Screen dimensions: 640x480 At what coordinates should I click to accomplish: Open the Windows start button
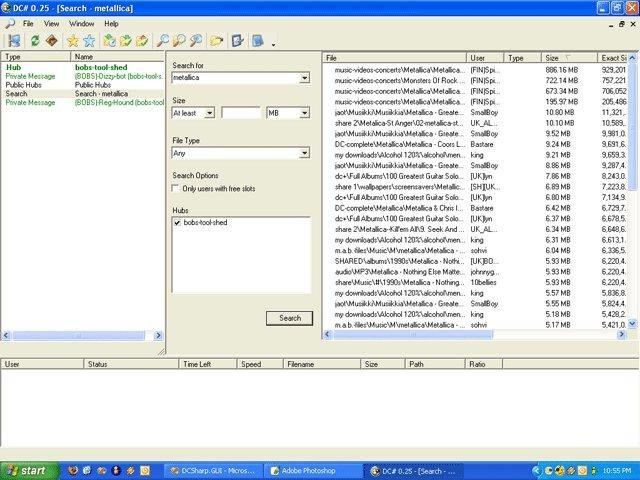29,471
